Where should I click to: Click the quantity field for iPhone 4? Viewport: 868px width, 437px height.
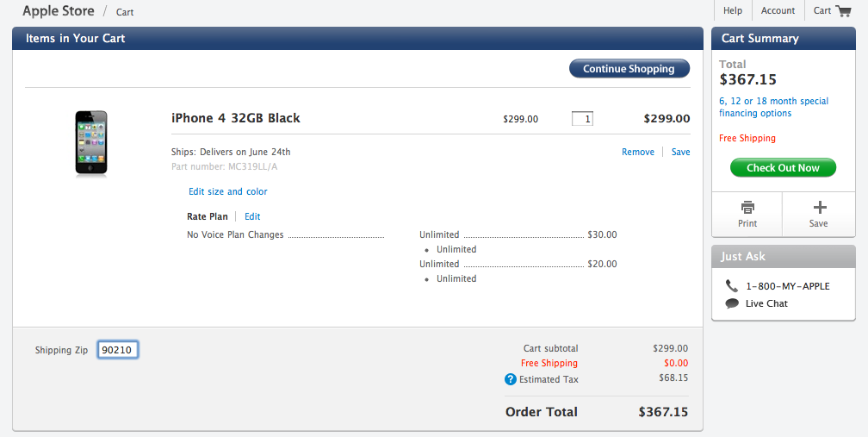pos(582,119)
